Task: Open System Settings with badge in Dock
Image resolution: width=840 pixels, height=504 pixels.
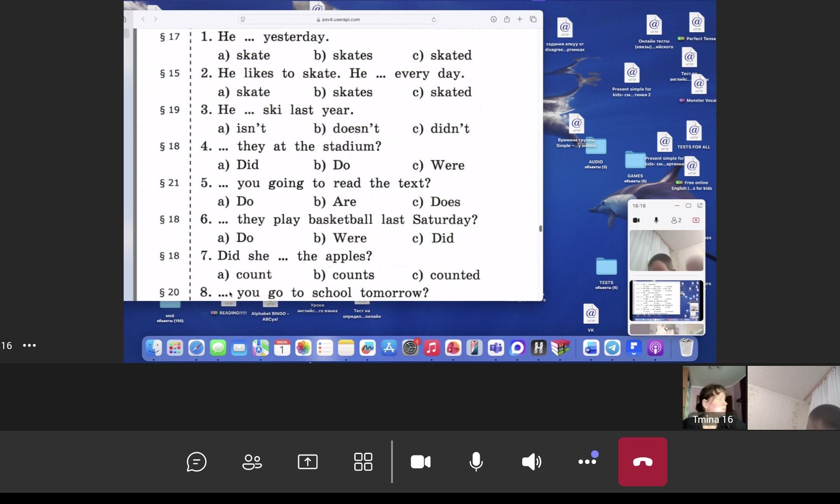Action: point(411,348)
